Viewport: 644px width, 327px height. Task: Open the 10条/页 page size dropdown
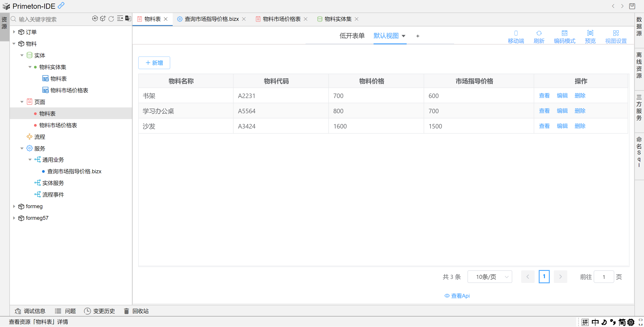(489, 277)
